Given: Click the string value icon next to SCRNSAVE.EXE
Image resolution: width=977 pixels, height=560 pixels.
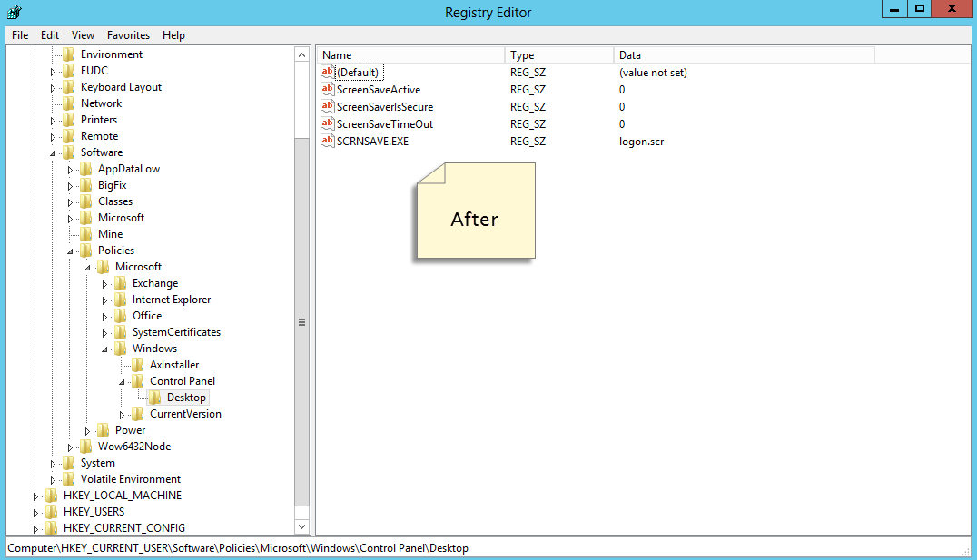Looking at the screenshot, I should [x=327, y=141].
